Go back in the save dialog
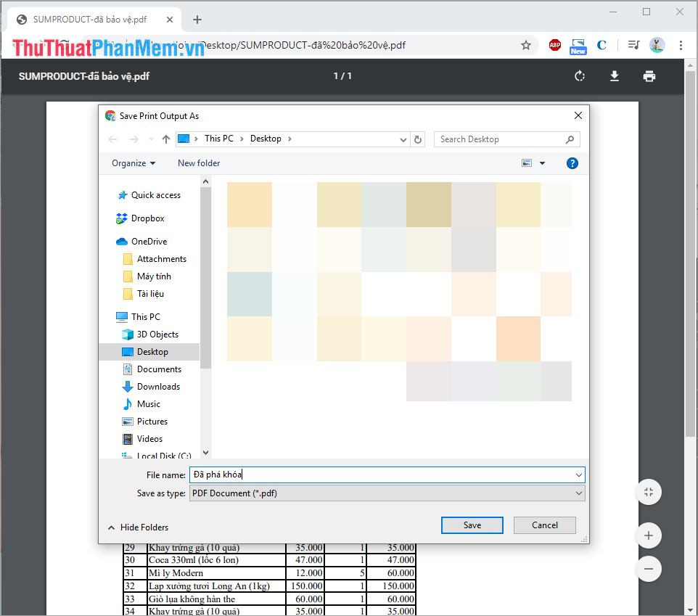698x616 pixels. (x=112, y=139)
